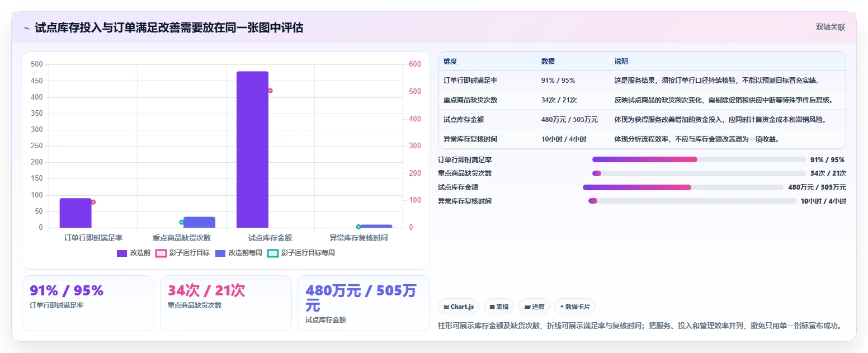868x353 pixels.
Task: Click the 500 tick on left axis
Action: pyautogui.click(x=37, y=64)
